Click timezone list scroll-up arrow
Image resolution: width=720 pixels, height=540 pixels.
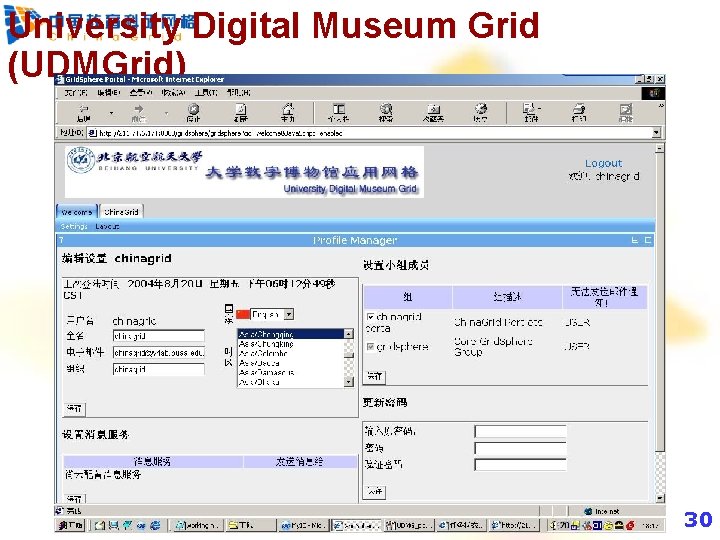point(349,334)
